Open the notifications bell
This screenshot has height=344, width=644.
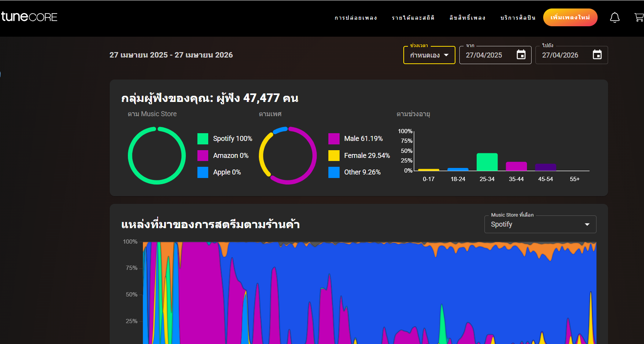click(x=615, y=17)
